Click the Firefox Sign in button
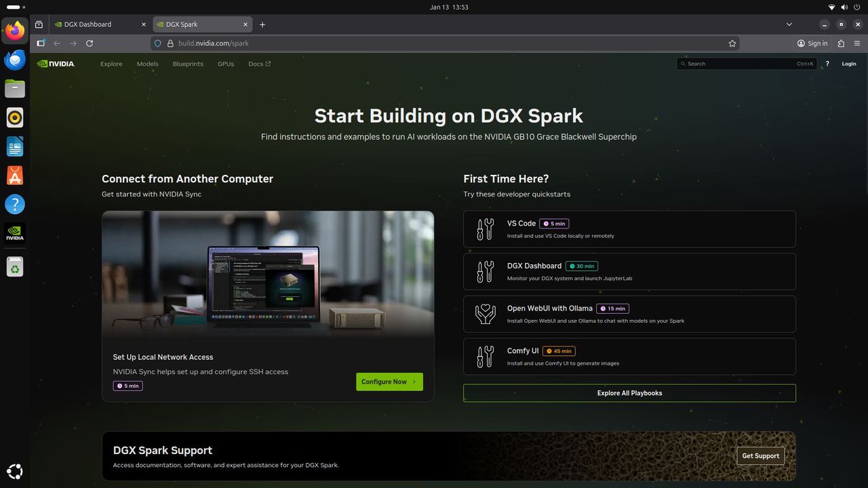Viewport: 868px width, 488px height. coord(812,43)
